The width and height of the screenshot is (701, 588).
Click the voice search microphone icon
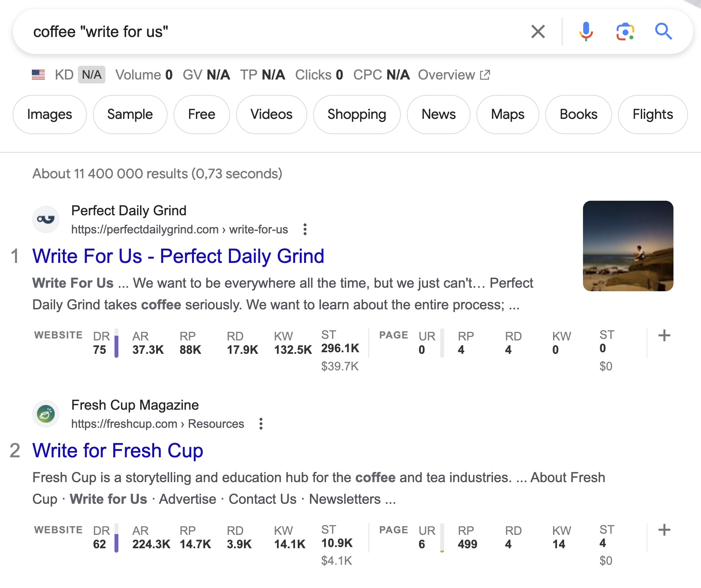click(586, 31)
